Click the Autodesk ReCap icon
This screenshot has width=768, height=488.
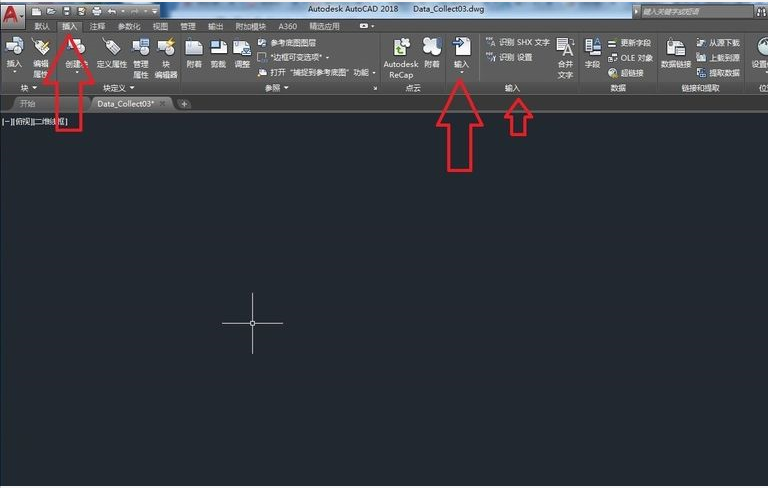coord(401,47)
